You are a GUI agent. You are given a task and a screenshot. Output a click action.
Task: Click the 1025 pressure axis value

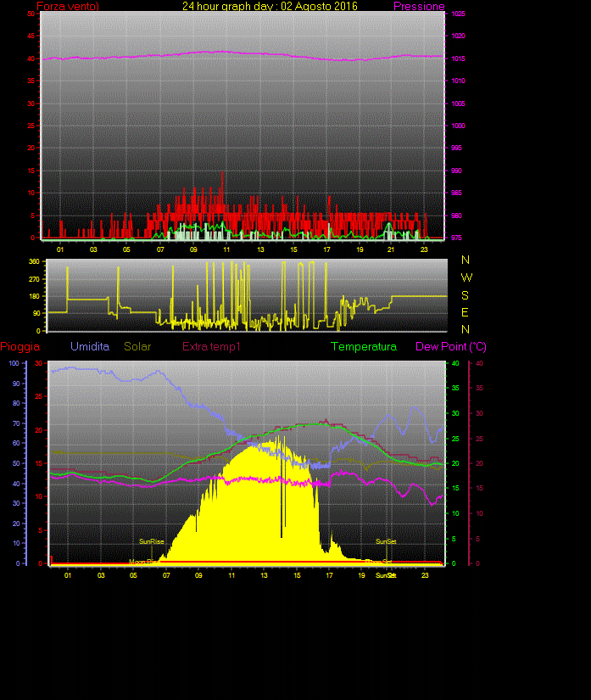458,14
